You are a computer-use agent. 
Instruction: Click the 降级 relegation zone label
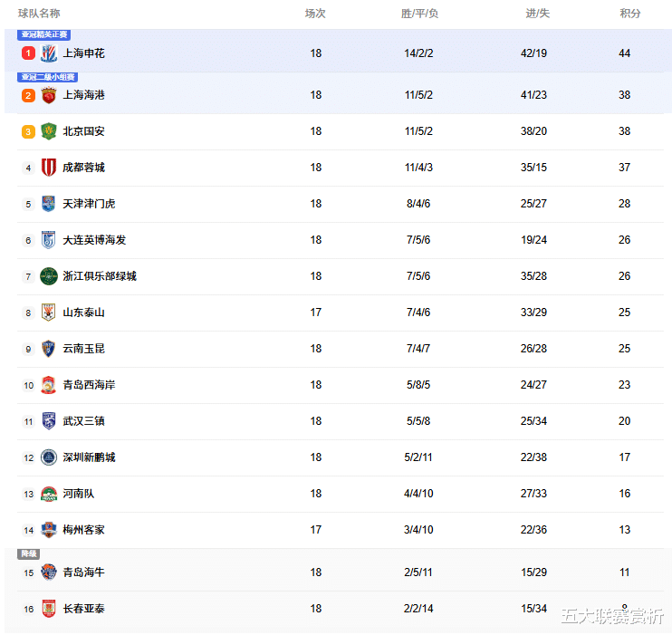pyautogui.click(x=29, y=553)
